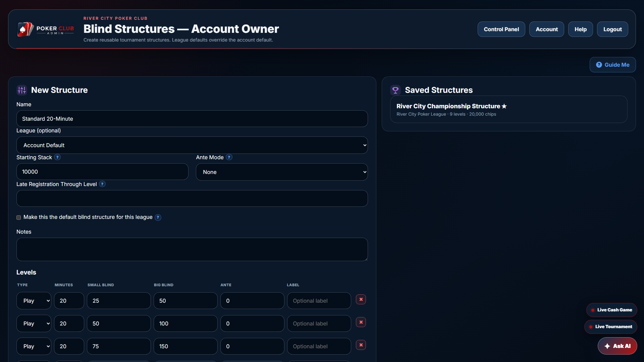Remove the 50/100 blind level row
The height and width of the screenshot is (362, 644).
click(361, 322)
